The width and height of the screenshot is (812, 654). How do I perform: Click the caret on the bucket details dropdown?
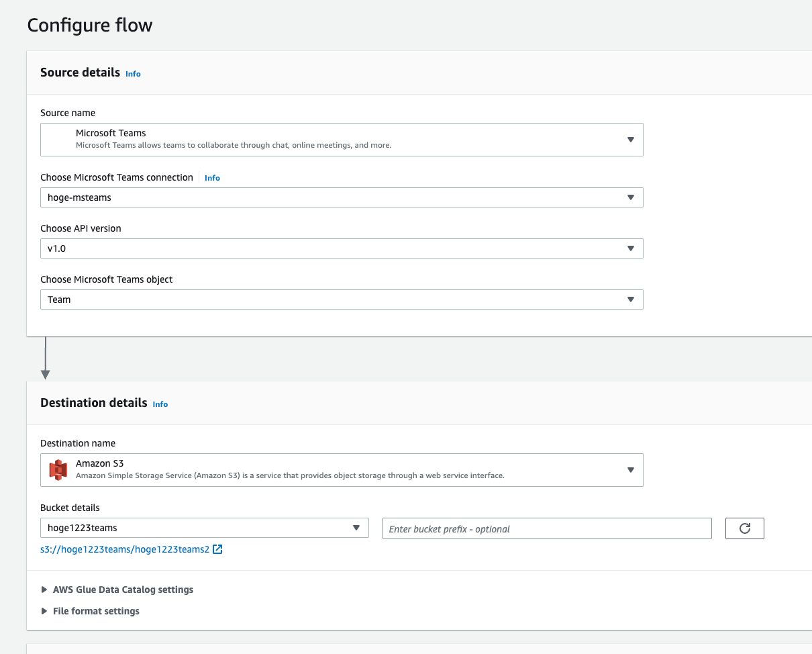356,528
